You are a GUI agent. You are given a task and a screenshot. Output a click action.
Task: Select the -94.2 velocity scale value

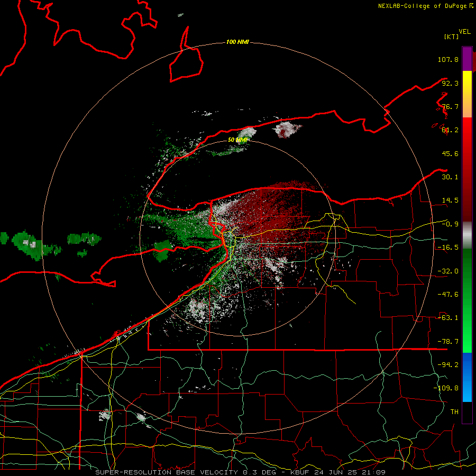click(x=448, y=364)
